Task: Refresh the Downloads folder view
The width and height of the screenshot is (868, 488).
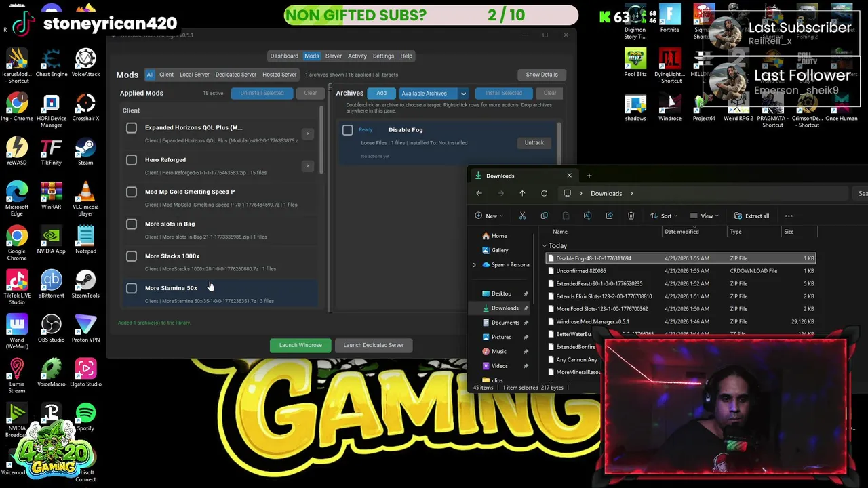Action: pos(544,193)
